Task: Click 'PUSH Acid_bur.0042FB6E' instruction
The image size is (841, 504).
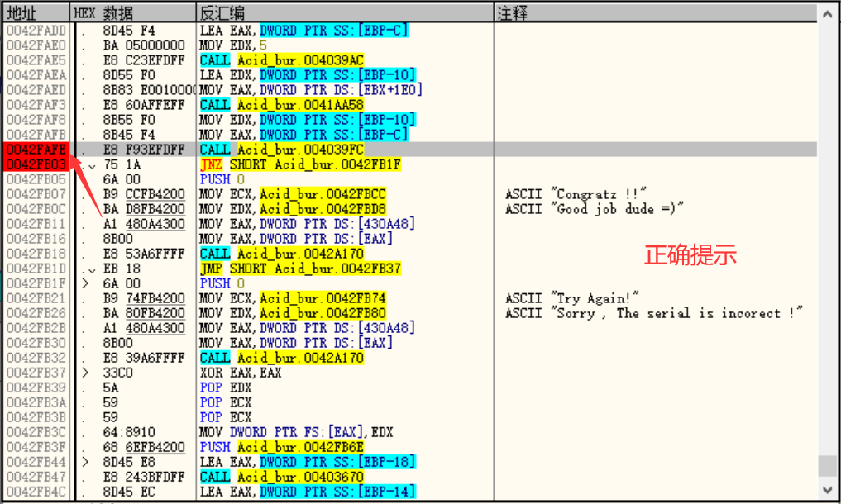Action: coord(282,447)
